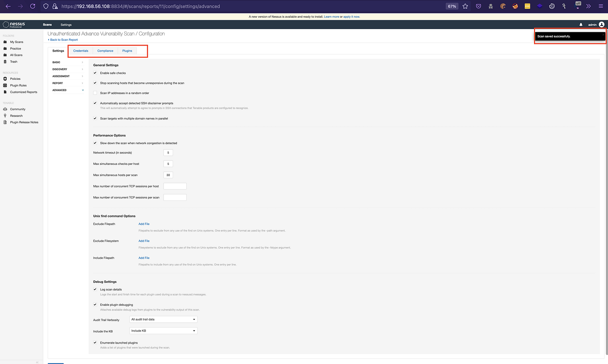
Task: Toggle Log scan details checkbox
Action: coord(95,289)
